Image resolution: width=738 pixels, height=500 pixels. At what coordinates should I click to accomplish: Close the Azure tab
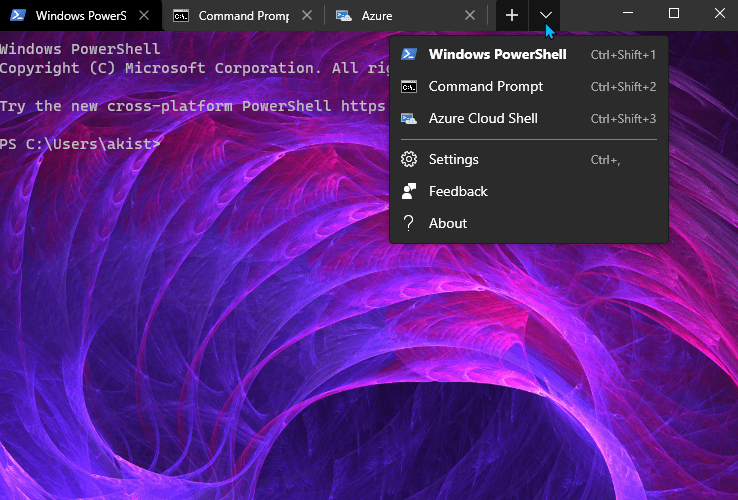[x=470, y=16]
